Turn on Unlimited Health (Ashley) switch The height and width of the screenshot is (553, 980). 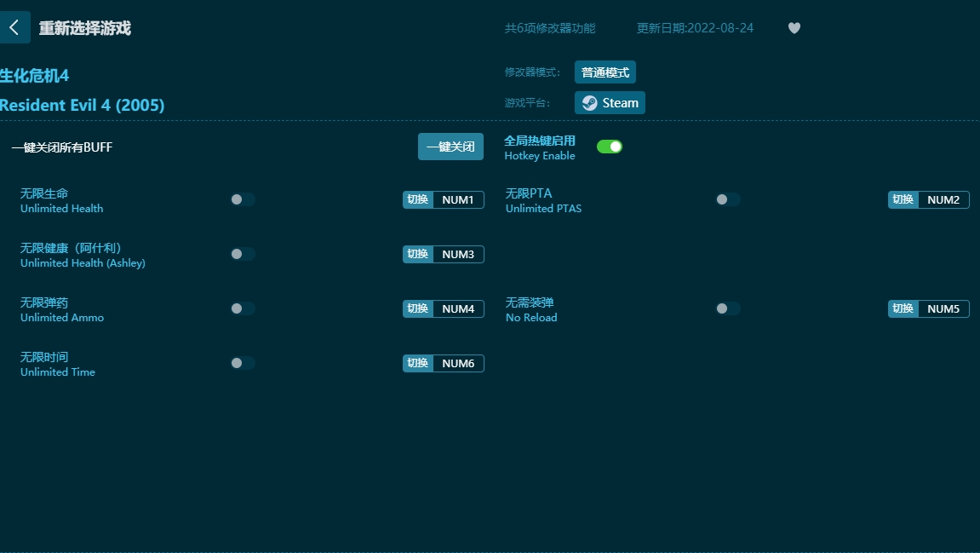(x=243, y=254)
